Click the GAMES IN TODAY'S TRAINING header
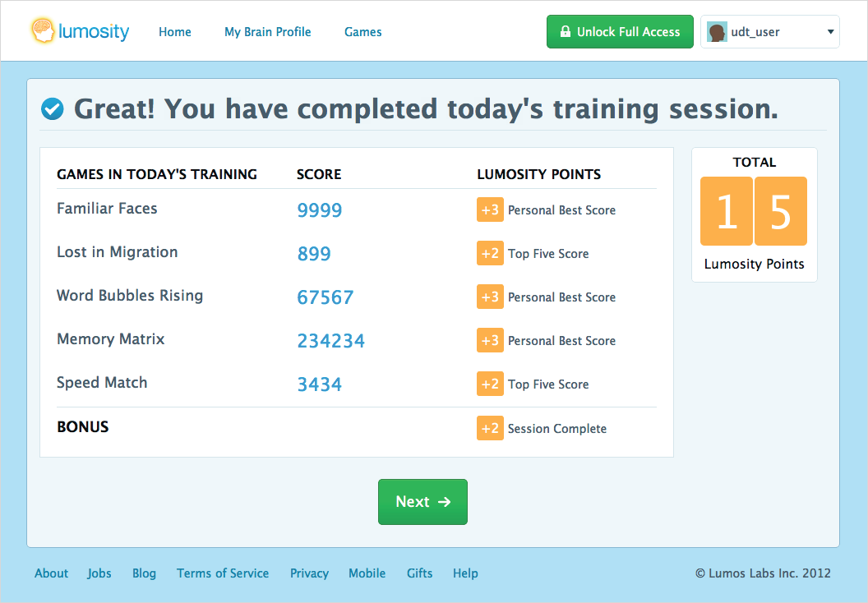This screenshot has width=868, height=603. (x=157, y=174)
